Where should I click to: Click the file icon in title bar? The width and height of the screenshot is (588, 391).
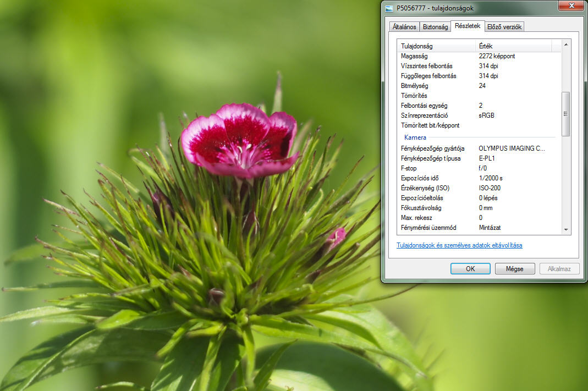point(389,8)
